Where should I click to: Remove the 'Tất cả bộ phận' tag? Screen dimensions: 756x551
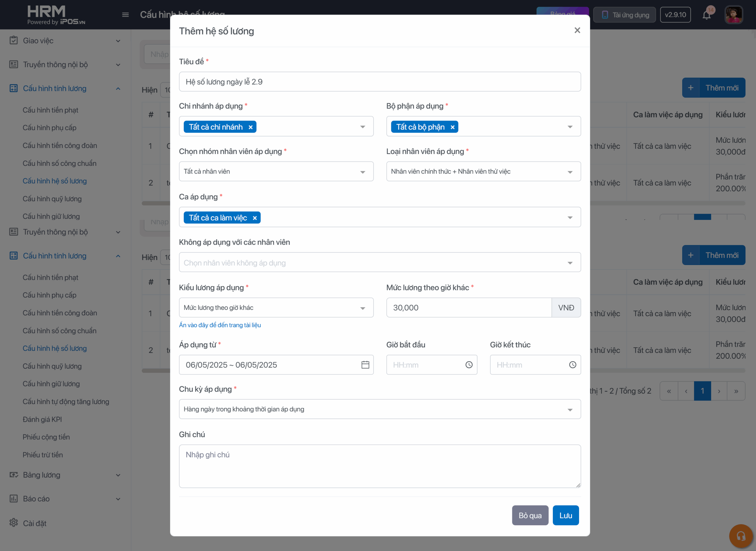[x=452, y=127]
